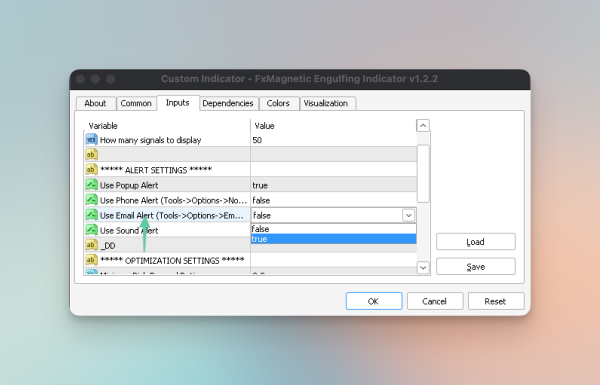Viewport: 600px width, 385px height.
Task: Click the 'ab' icon beside the _DD row
Action: point(91,245)
